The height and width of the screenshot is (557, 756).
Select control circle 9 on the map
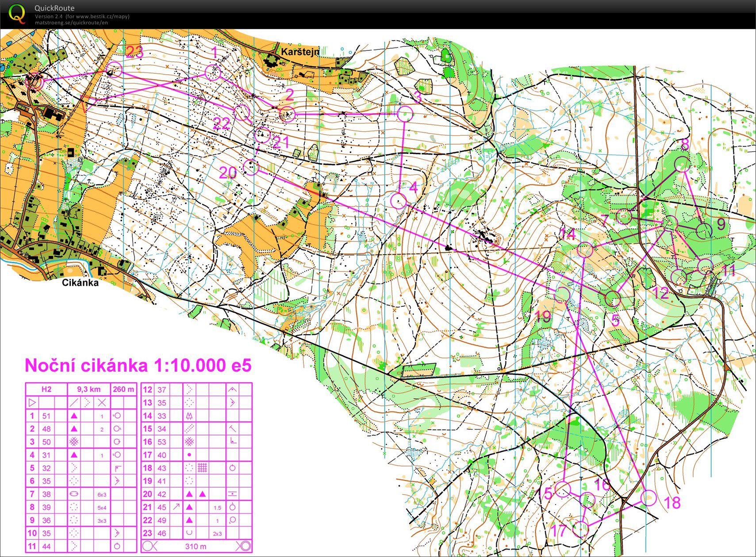click(704, 231)
